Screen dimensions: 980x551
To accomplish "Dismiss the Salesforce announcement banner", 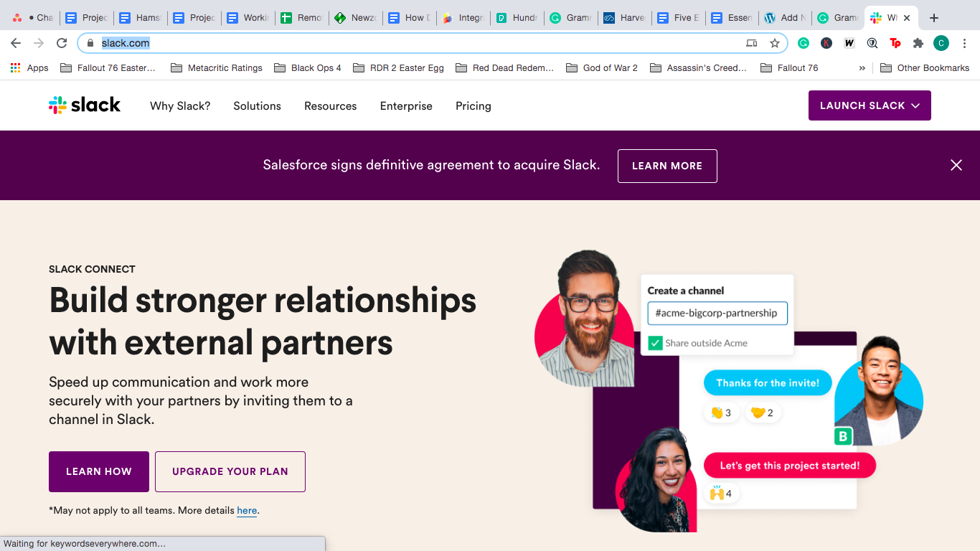I will click(x=956, y=165).
